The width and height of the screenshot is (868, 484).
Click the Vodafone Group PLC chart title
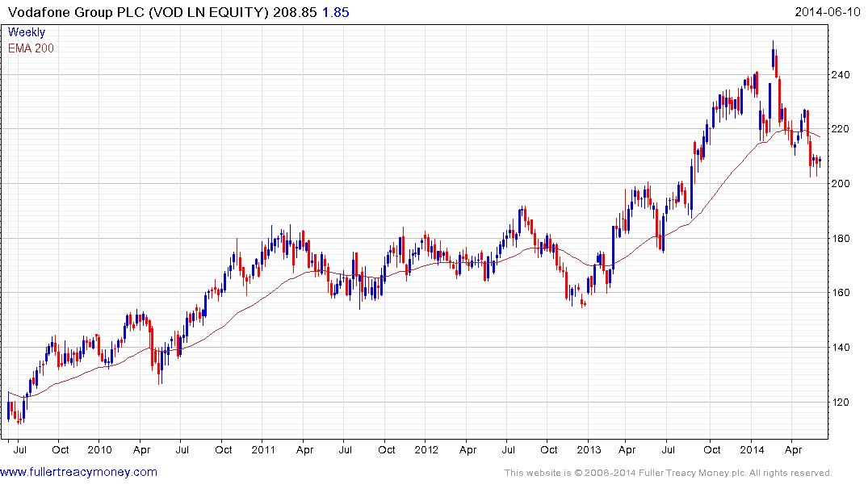coord(138,12)
